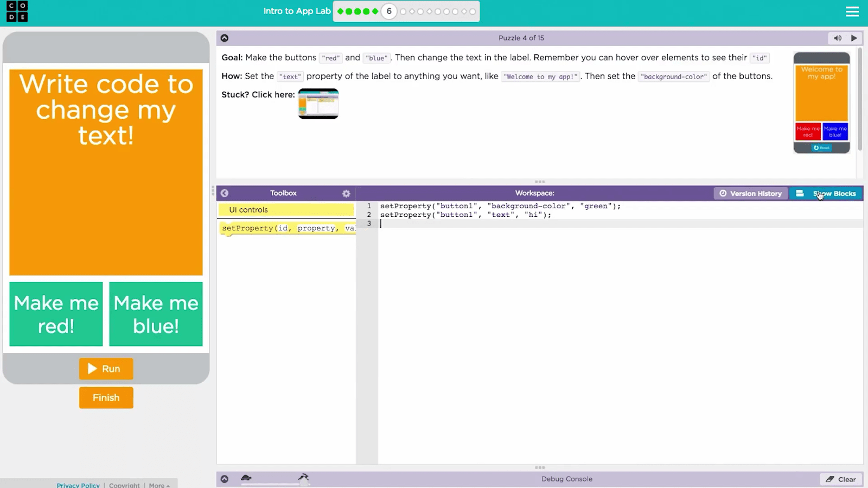This screenshot has width=868, height=488.
Task: Collapse the Debug Console
Action: pyautogui.click(x=224, y=479)
